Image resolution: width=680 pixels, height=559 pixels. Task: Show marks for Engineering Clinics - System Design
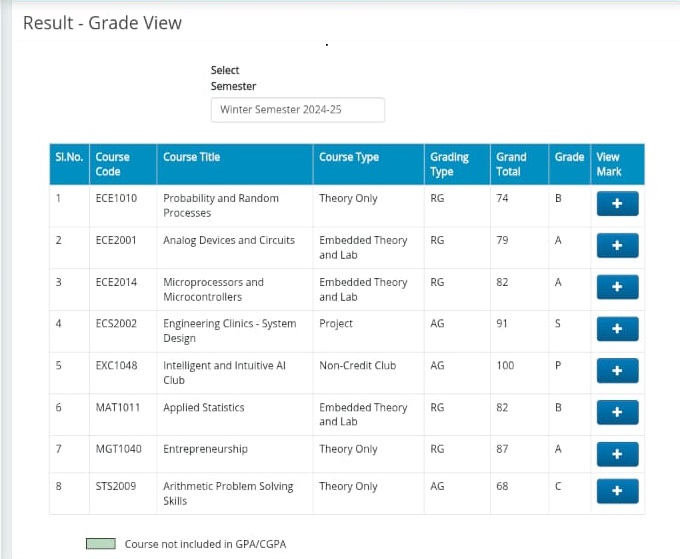click(617, 329)
